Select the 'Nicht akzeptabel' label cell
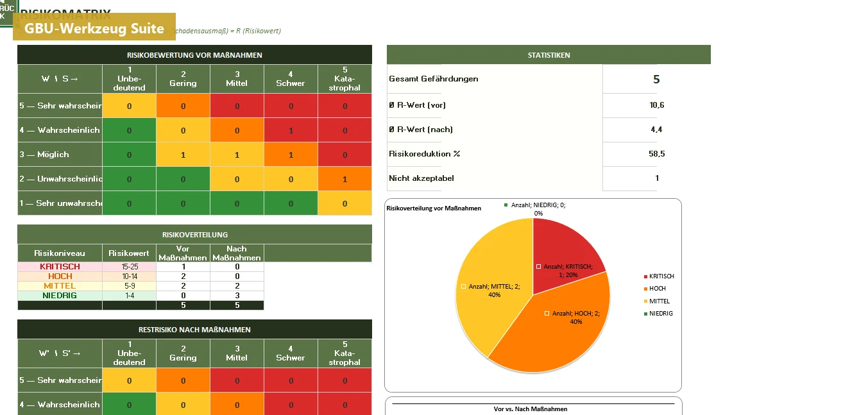This screenshot has height=415, width=868. point(495,178)
